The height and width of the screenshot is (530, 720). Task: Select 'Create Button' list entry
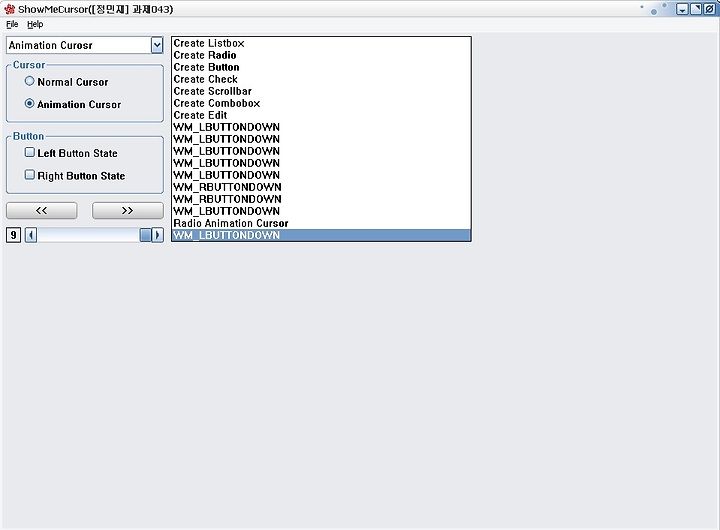click(321, 67)
